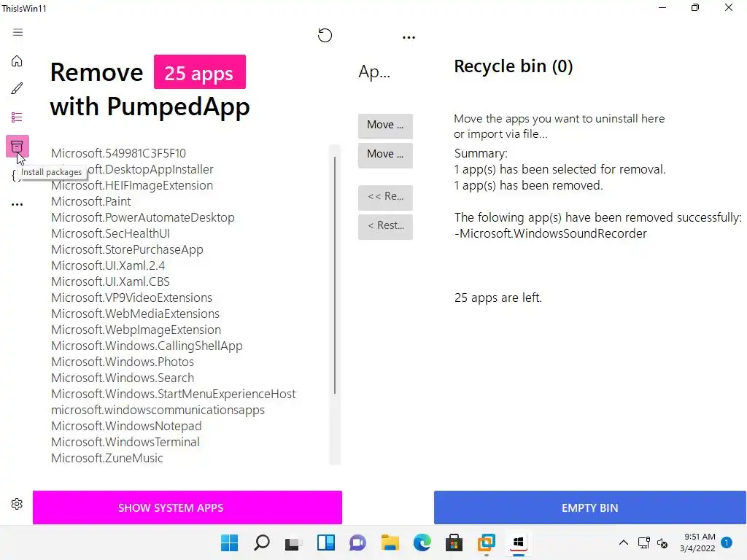This screenshot has height=560, width=747.
Task: Open network status tray icon
Action: [643, 542]
